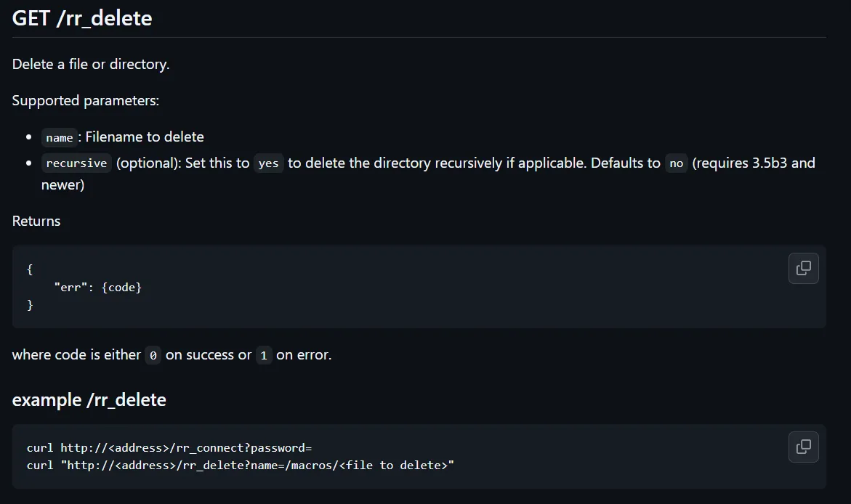This screenshot has width=851, height=504.
Task: Click the inline code default value 'no'
Action: [676, 163]
